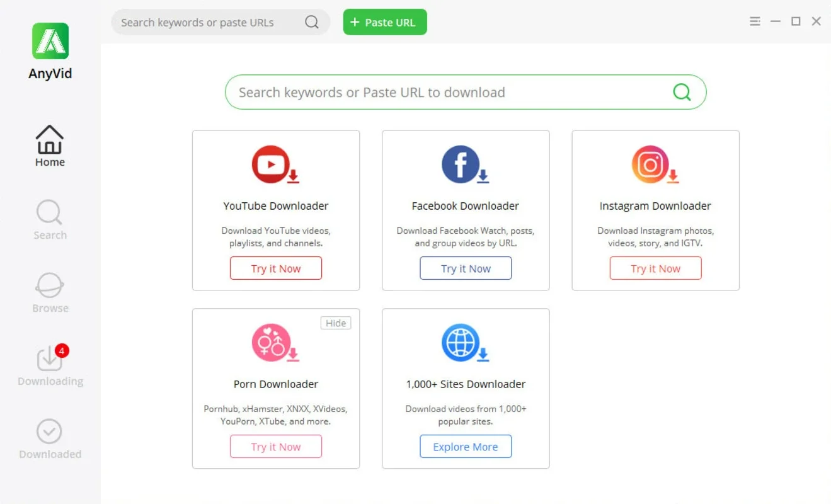Open the hamburger menu icon
831x504 pixels.
tap(755, 21)
